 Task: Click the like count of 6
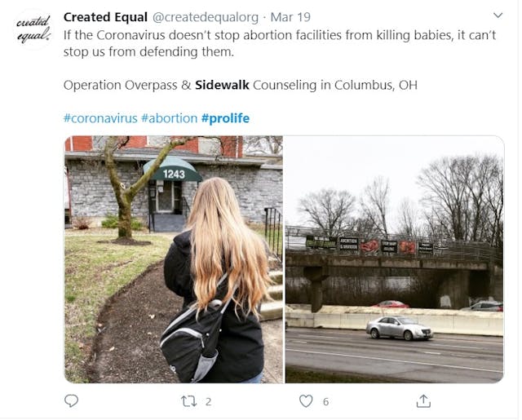coord(325,401)
